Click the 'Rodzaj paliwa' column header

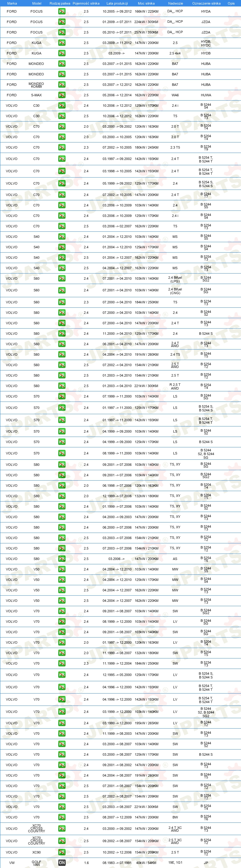tap(60, 3)
